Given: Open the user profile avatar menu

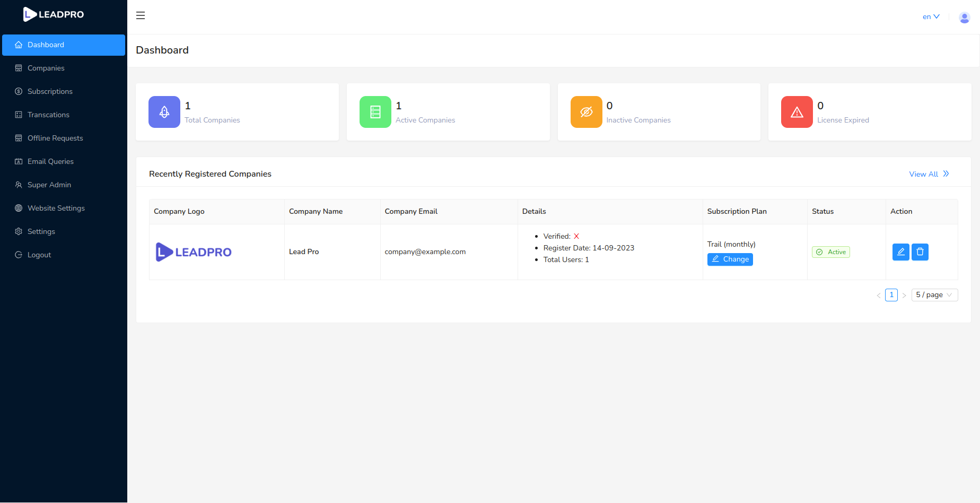Looking at the screenshot, I should point(964,18).
